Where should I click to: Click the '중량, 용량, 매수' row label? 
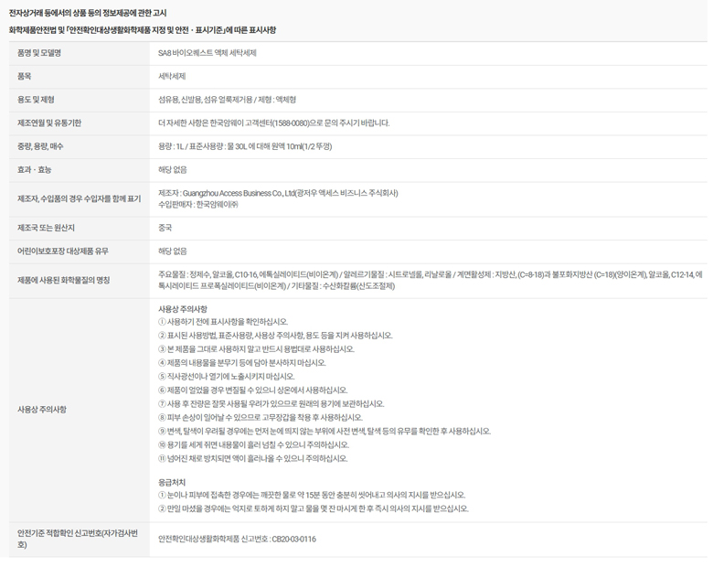[40, 146]
